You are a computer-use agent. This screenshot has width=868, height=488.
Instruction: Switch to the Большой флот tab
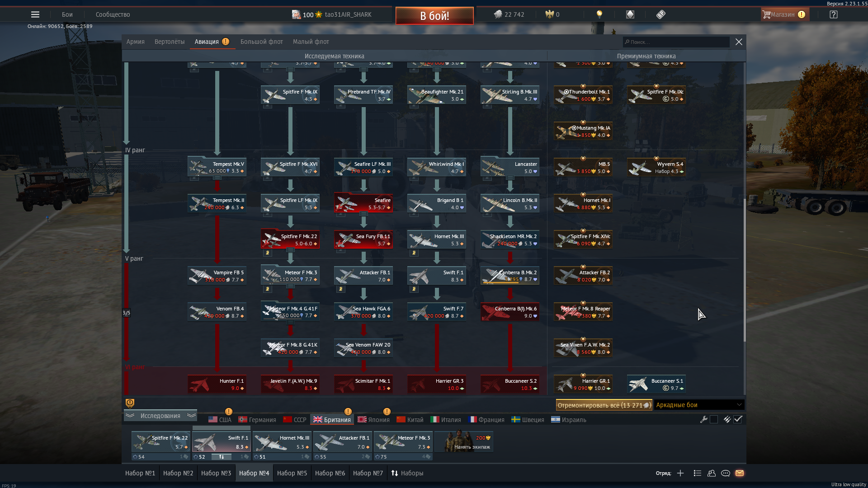click(262, 42)
